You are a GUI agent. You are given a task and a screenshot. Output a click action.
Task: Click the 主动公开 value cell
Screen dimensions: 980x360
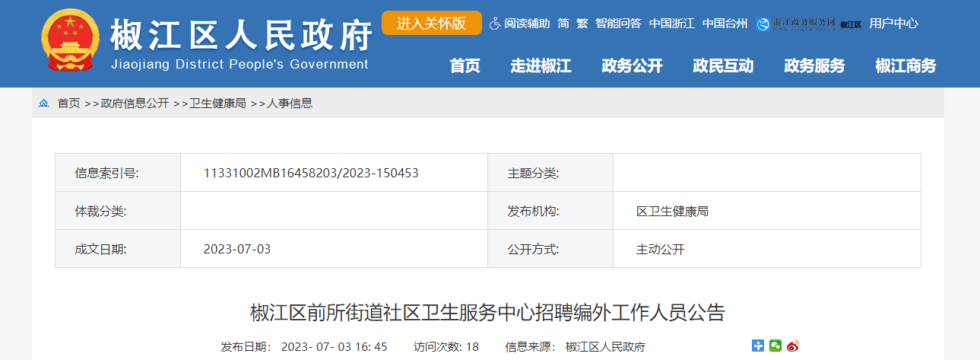tap(767, 249)
